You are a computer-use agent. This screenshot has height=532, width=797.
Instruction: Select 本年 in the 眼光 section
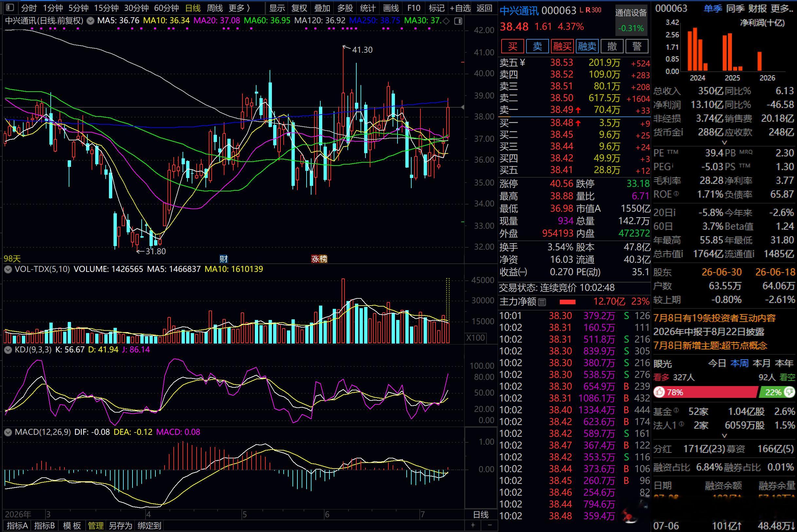pyautogui.click(x=784, y=364)
